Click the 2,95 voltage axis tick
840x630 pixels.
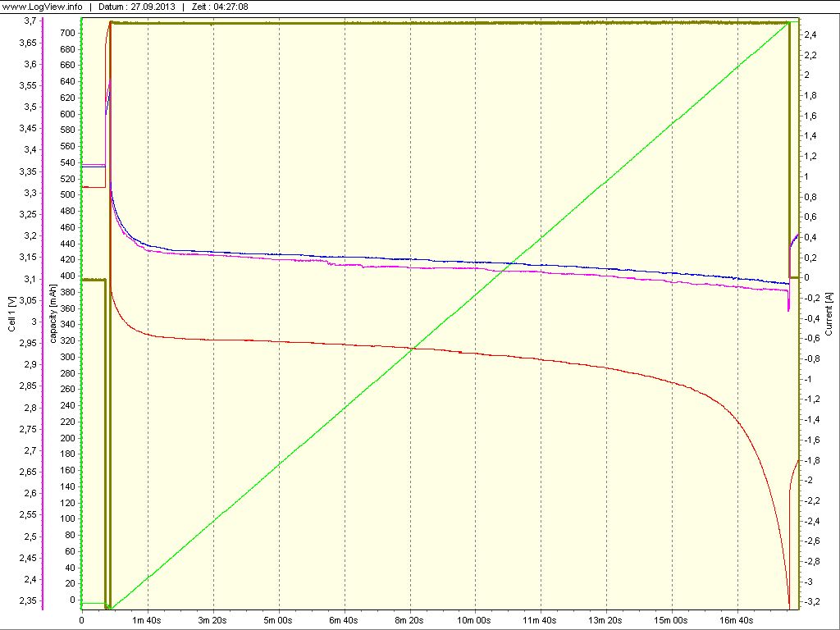28,343
